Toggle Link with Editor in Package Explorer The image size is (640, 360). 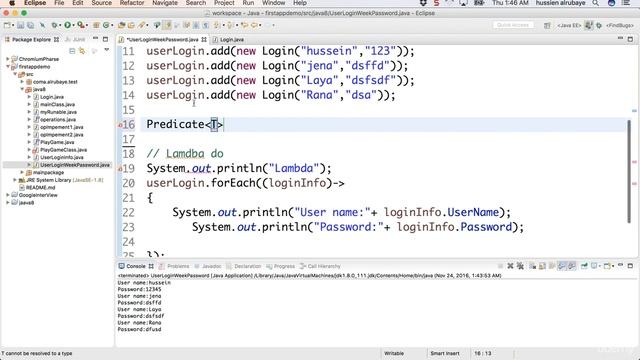[82, 51]
